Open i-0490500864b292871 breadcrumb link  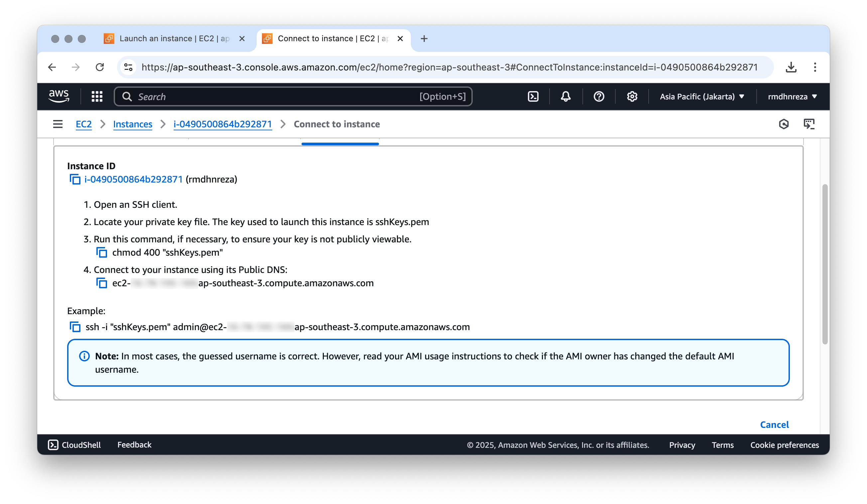pos(223,124)
